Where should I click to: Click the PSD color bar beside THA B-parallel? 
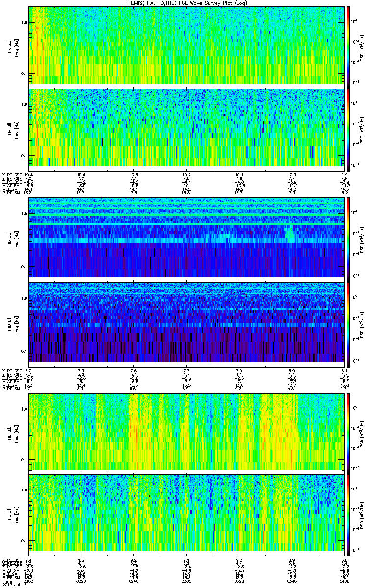(349, 127)
